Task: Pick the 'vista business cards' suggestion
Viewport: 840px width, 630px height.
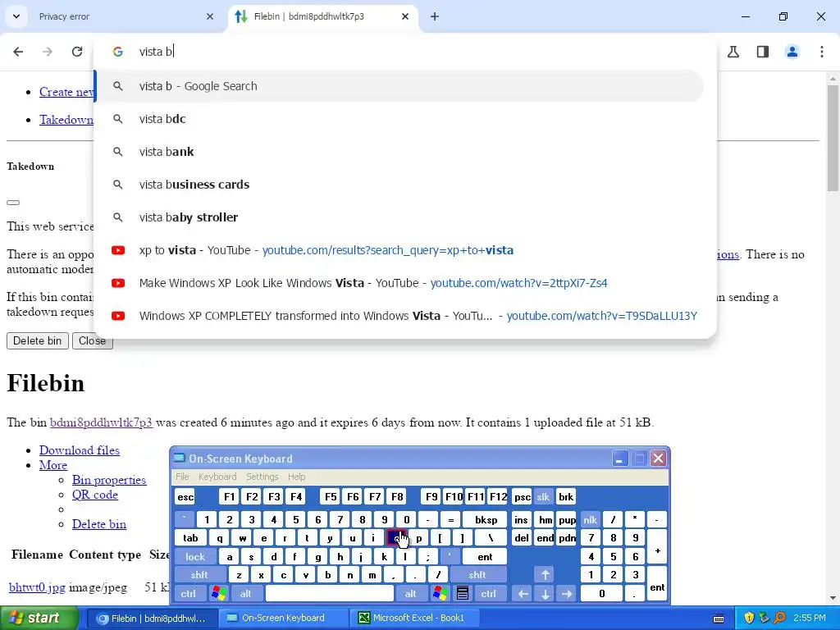Action: (399, 185)
